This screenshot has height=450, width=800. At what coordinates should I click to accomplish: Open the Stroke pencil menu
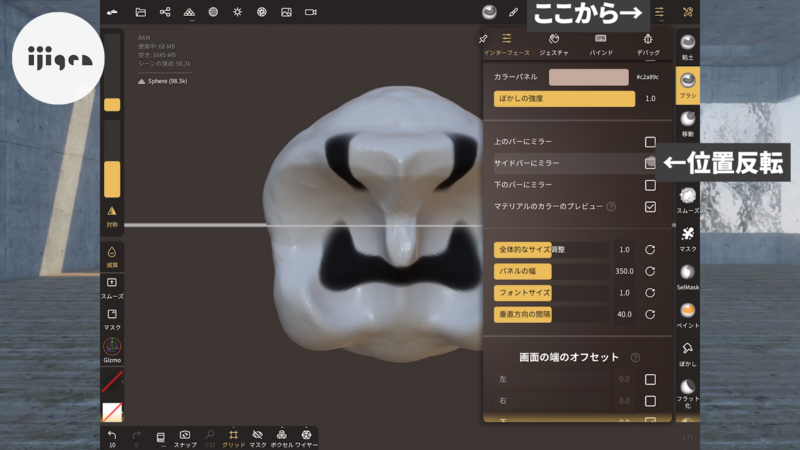click(513, 12)
